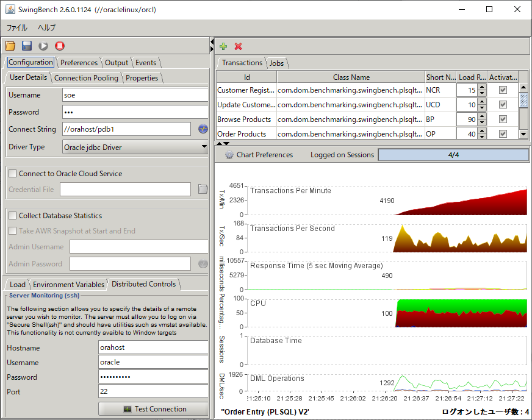Decrease Browse Products load ratio

click(x=482, y=123)
